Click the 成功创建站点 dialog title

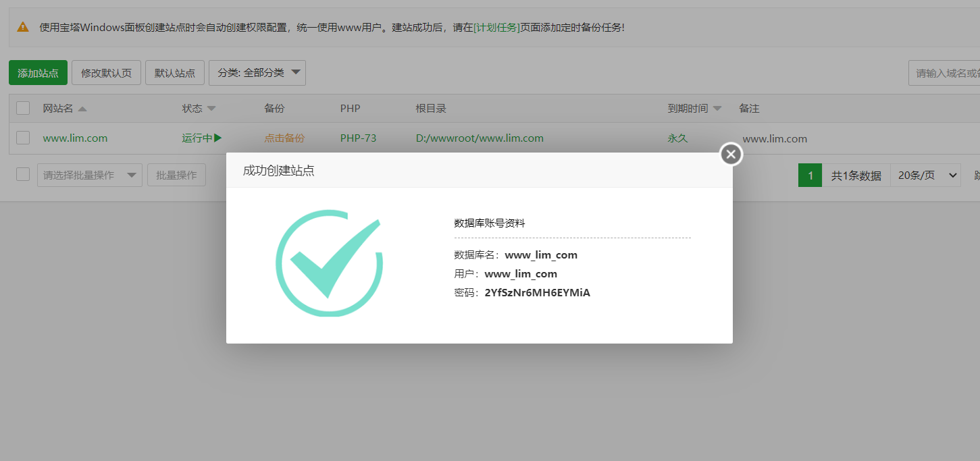[x=278, y=171]
